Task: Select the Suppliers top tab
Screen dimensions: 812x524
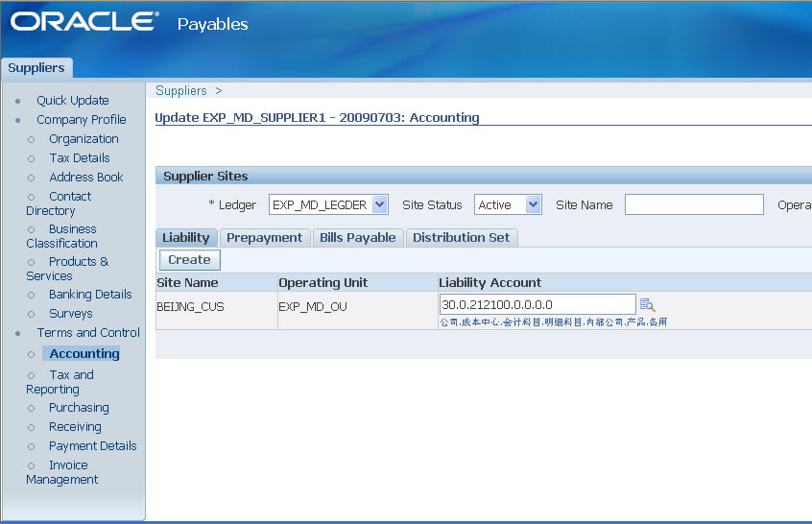Action: (x=36, y=68)
